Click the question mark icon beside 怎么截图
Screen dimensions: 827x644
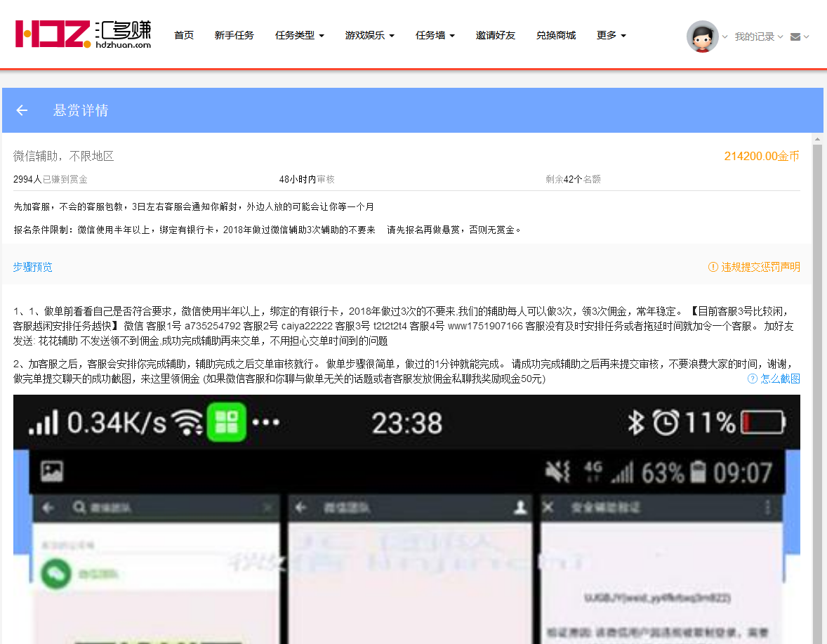point(752,379)
